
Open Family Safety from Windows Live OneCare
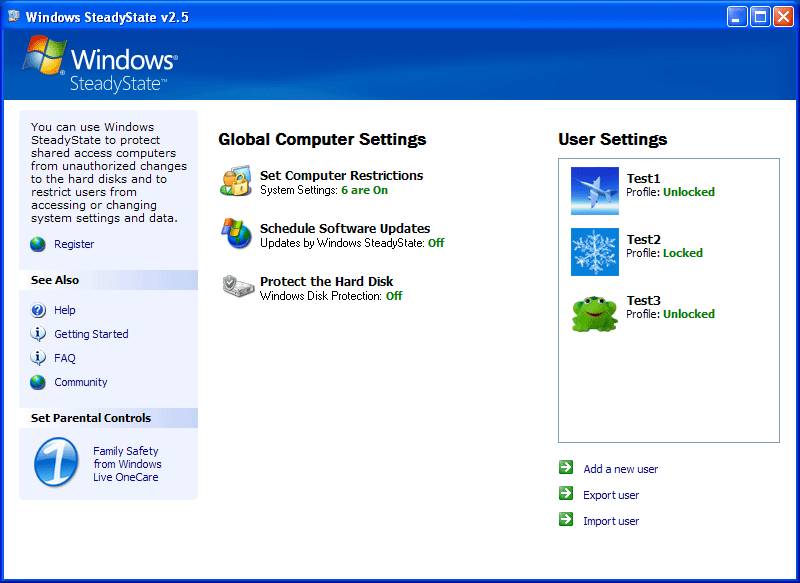tap(127, 464)
